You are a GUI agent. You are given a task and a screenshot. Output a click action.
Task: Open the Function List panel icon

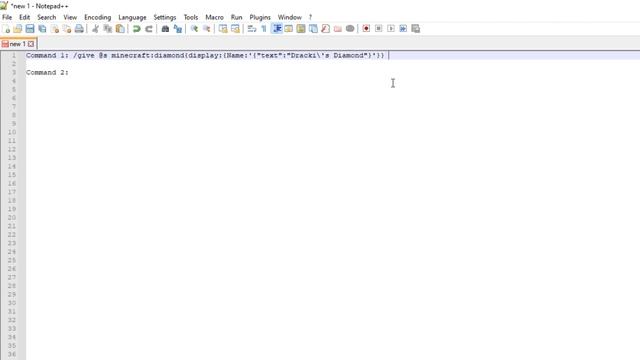[325, 29]
